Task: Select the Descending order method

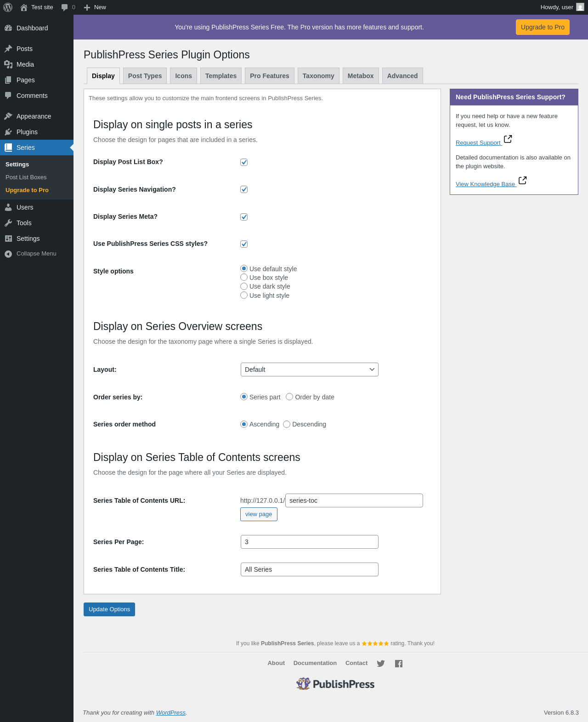Action: (x=287, y=424)
